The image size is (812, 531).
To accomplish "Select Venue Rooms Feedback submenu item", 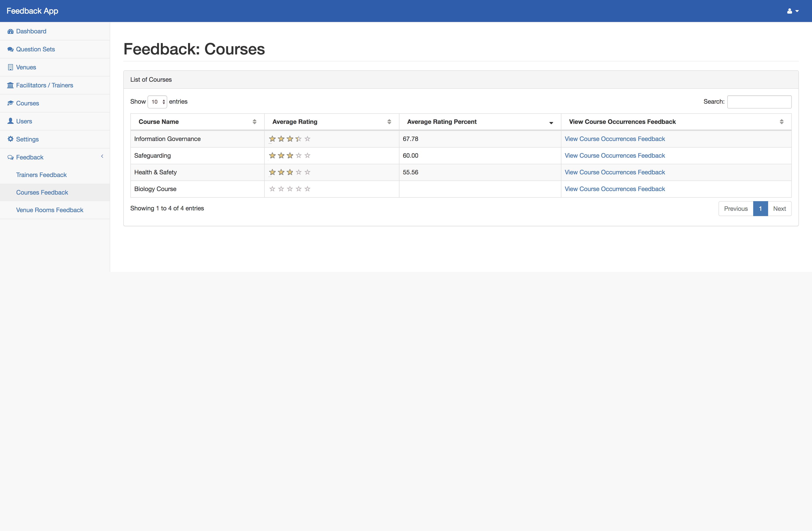I will (x=55, y=210).
